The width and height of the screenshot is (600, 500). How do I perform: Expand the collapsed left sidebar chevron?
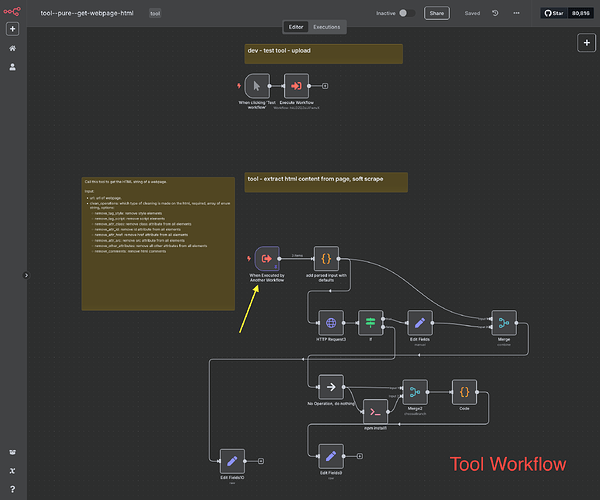tap(27, 275)
